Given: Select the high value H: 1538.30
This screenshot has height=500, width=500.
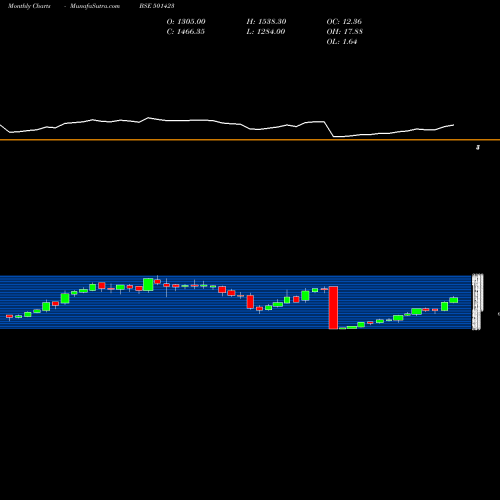Looking at the screenshot, I should [266, 22].
